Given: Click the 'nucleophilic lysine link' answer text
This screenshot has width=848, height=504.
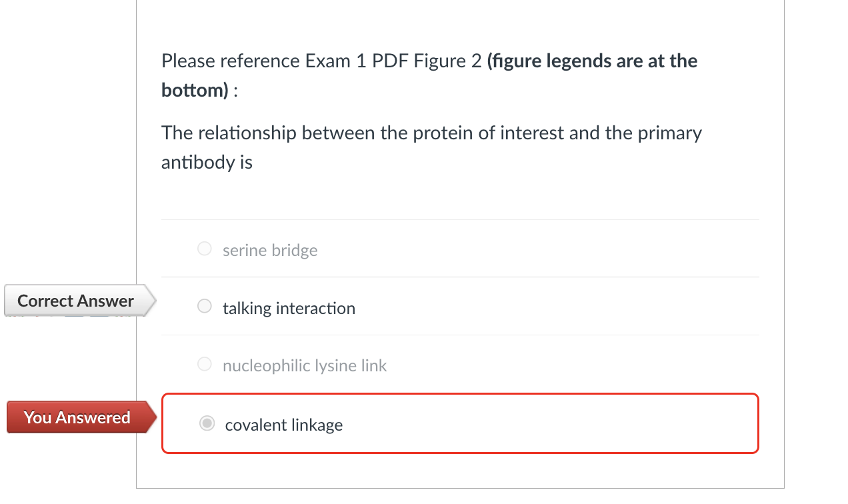Looking at the screenshot, I should [305, 366].
